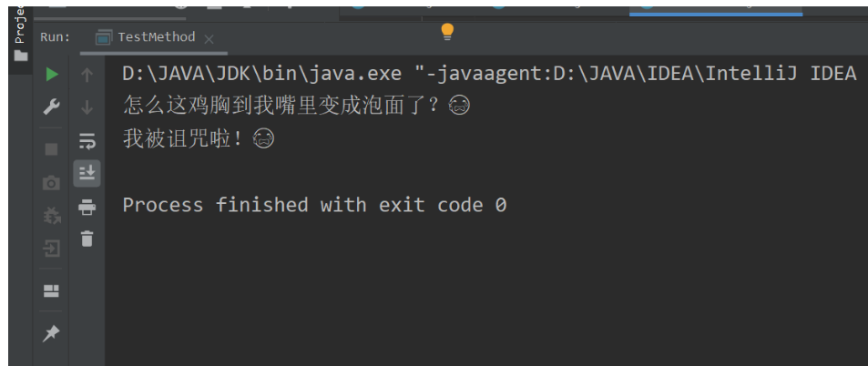Click the Stop process square icon

[x=52, y=148]
